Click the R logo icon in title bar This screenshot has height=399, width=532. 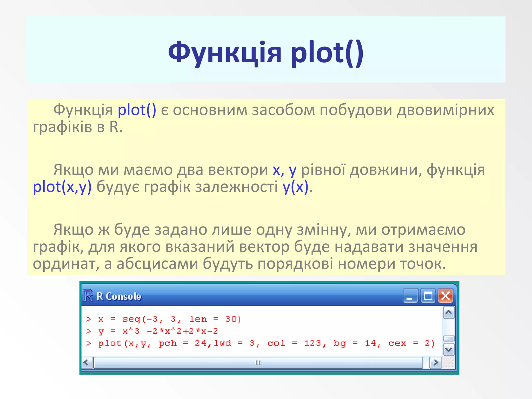pos(88,296)
